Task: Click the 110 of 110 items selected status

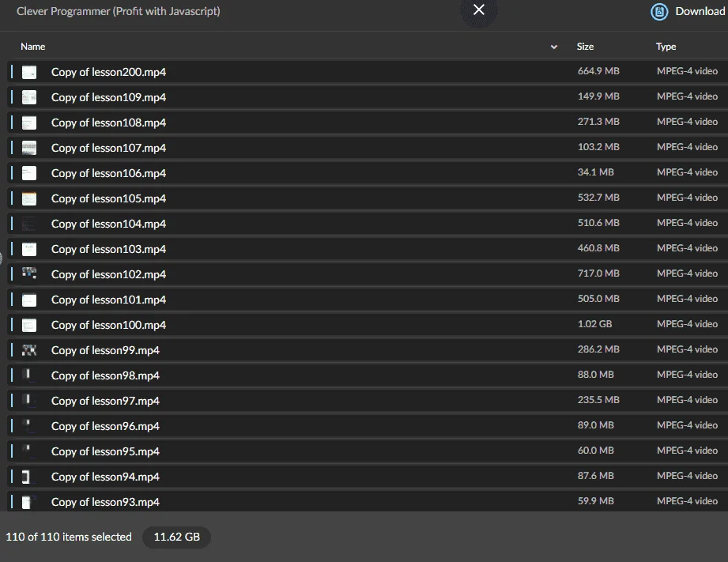Action: pos(69,537)
